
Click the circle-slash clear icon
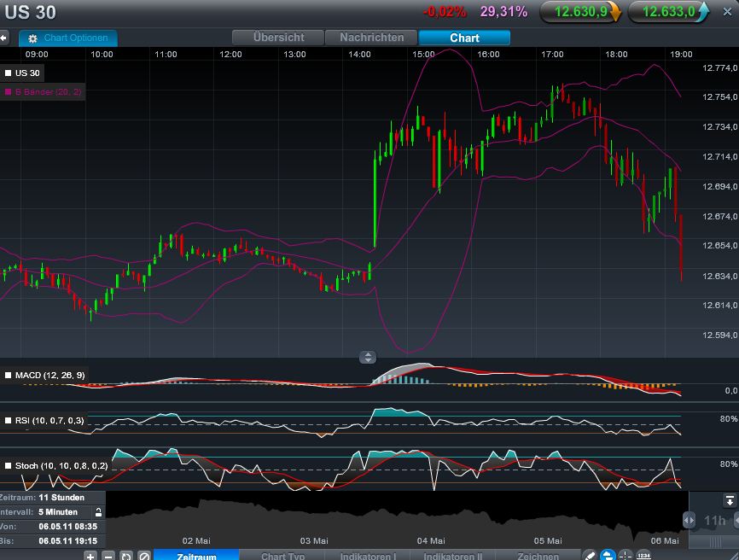tap(144, 556)
